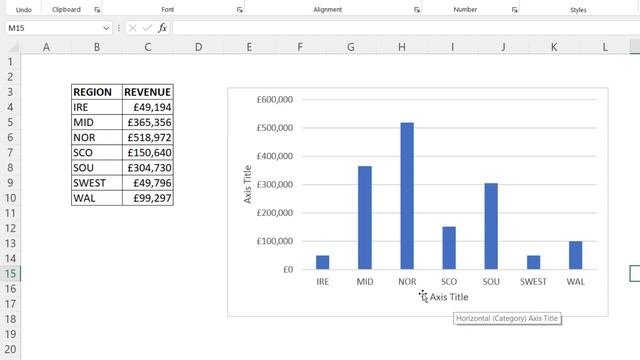640x360 pixels.
Task: Open the Font dialog launcher
Action: point(240,10)
